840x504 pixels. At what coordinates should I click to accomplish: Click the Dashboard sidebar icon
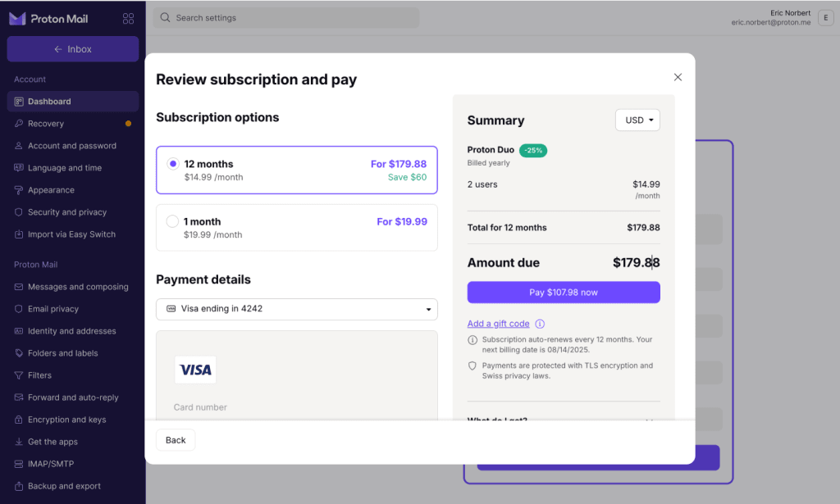tap(19, 102)
